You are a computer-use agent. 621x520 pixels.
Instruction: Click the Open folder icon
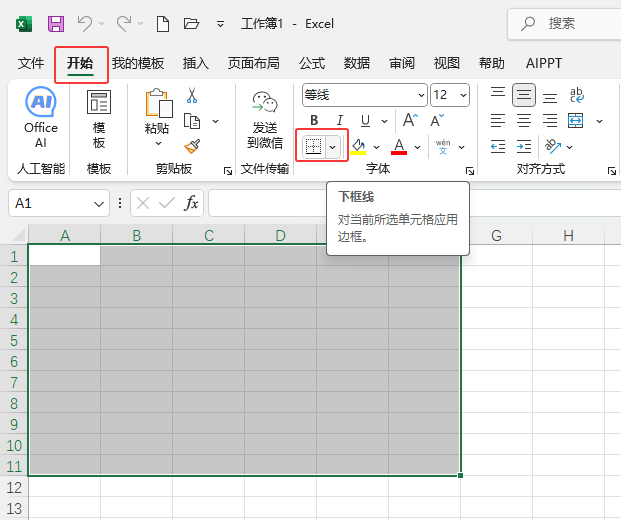coord(191,24)
